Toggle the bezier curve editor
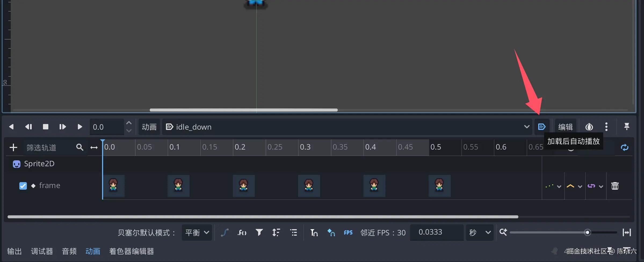This screenshot has width=644, height=262. coord(225,232)
